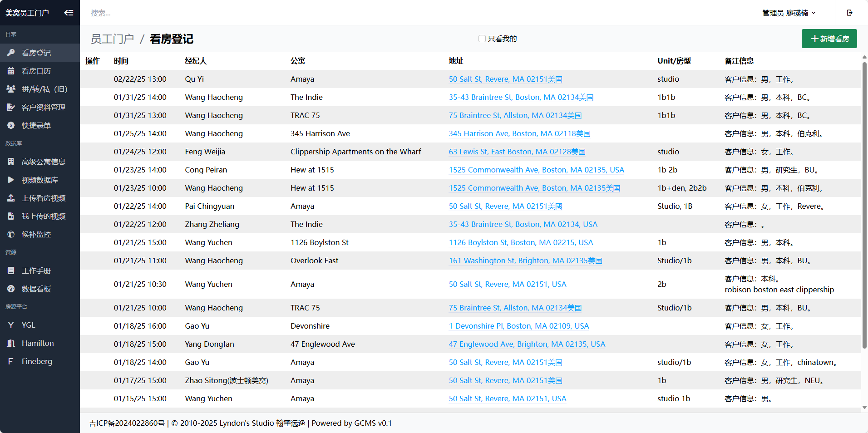Open the 63 Lewis St address link
This screenshot has height=433, width=868.
517,152
